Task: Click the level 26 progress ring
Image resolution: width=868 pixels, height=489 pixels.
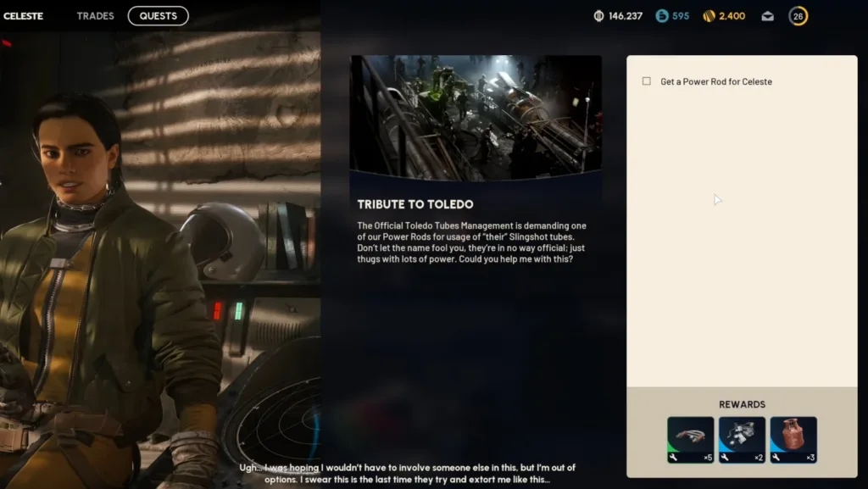Action: tap(798, 16)
